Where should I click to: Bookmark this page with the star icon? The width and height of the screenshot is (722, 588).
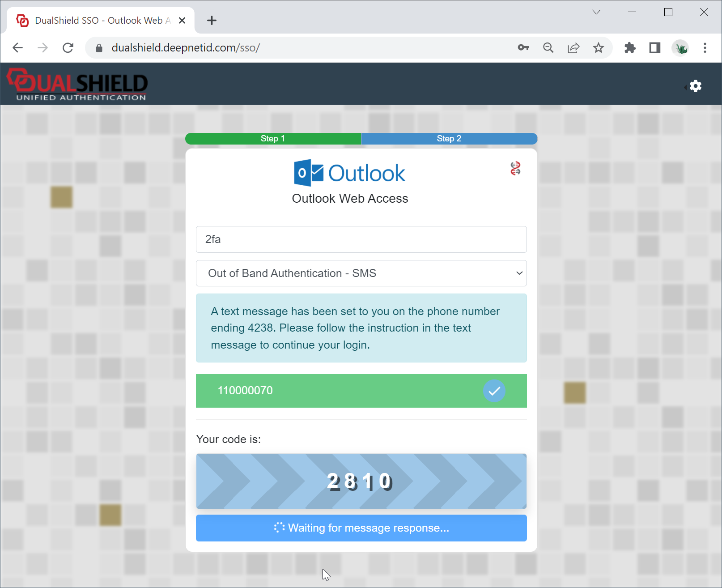[x=598, y=48]
